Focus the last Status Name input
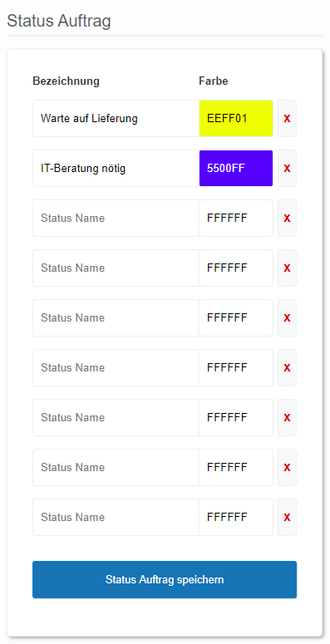330x644 pixels. tap(116, 517)
